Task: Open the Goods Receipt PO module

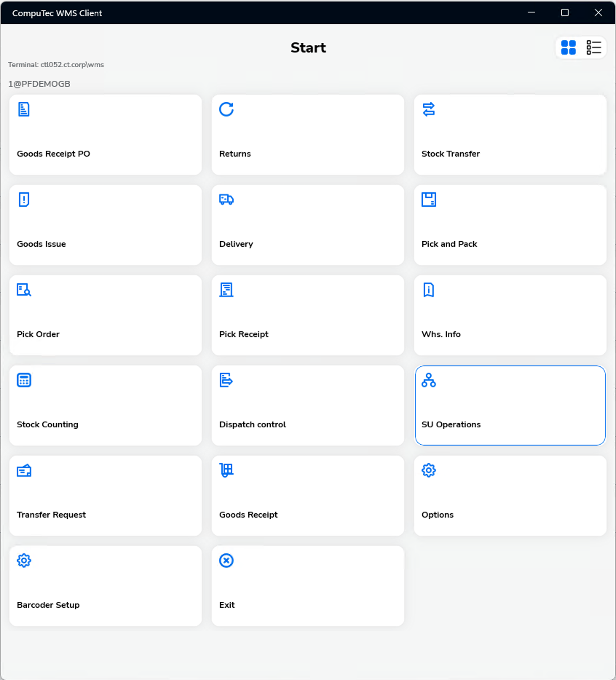Action: click(x=105, y=135)
